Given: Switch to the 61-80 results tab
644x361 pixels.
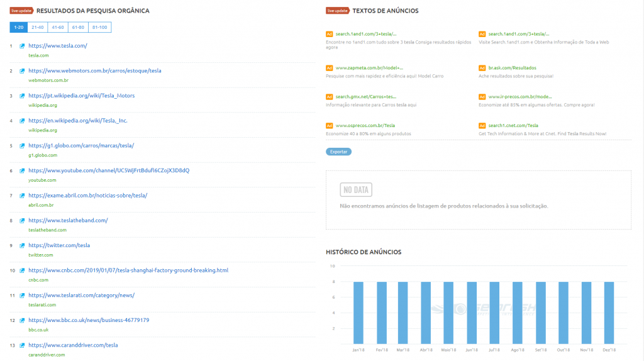Looking at the screenshot, I should [78, 27].
